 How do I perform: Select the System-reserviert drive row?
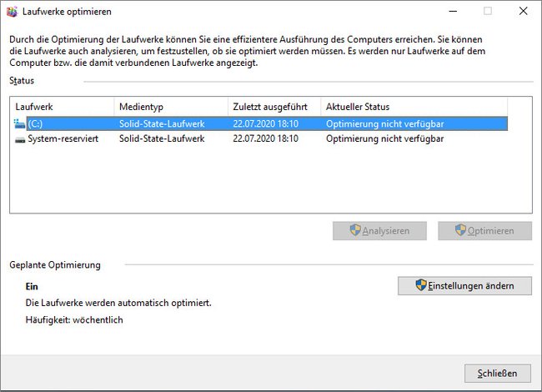261,138
